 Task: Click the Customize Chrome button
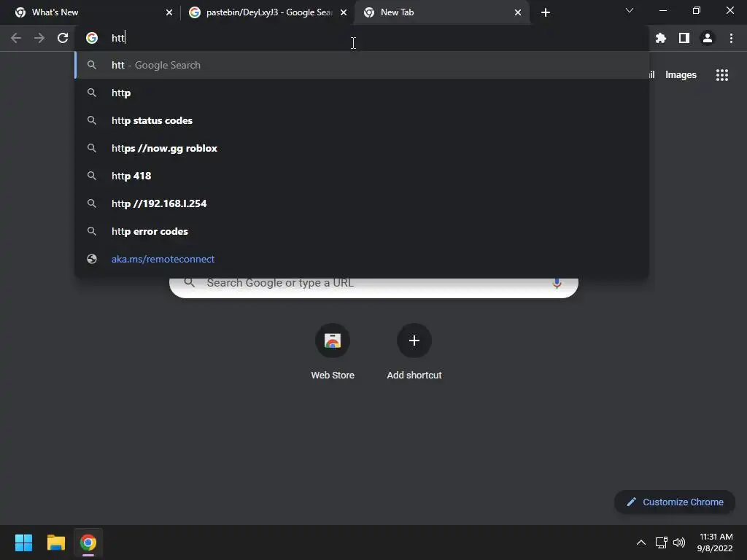pos(675,502)
